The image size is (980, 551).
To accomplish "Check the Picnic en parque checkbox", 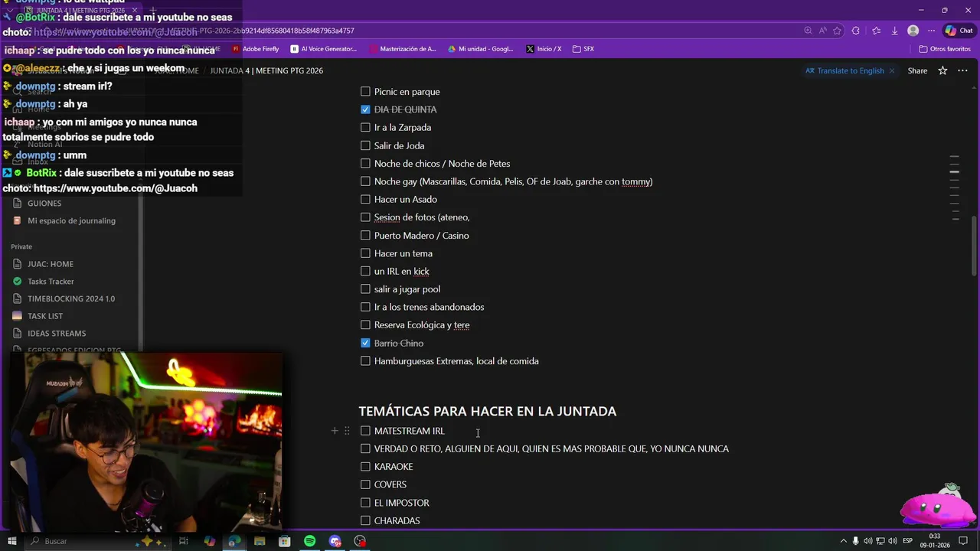I will coord(365,91).
